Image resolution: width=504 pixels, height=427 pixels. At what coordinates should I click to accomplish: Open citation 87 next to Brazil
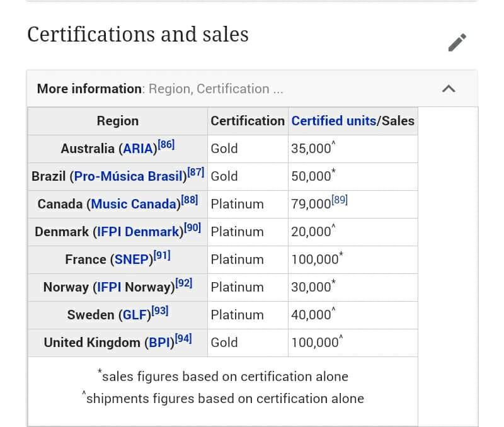point(196,172)
